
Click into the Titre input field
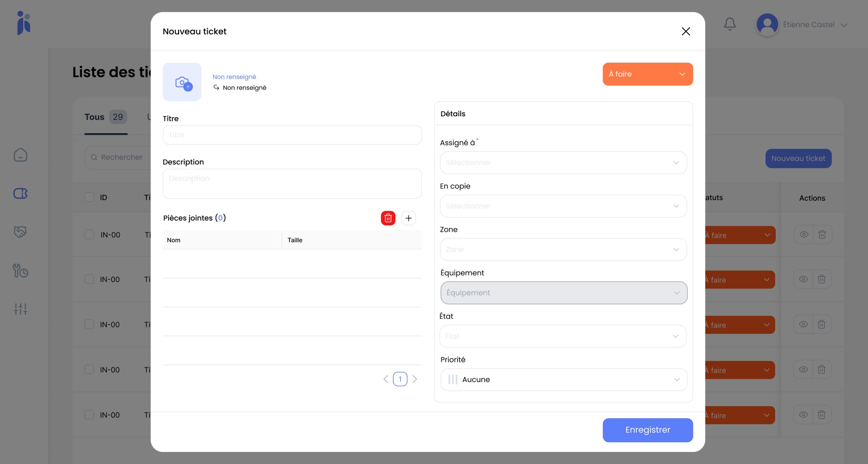click(x=292, y=135)
